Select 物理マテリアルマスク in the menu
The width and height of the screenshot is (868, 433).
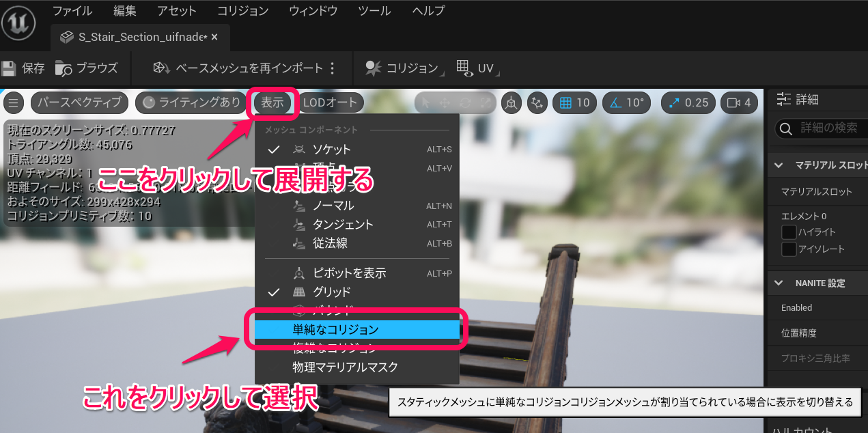click(x=358, y=367)
